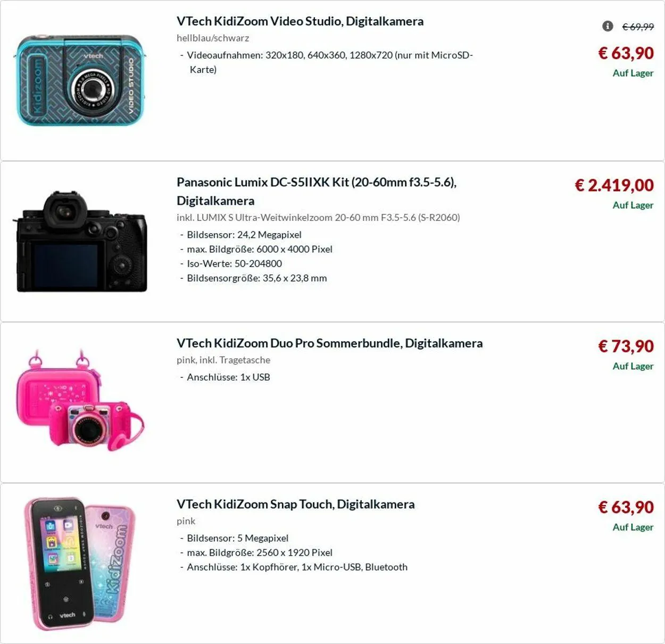Click the info icon beside crossed-out €69,99

click(x=608, y=26)
